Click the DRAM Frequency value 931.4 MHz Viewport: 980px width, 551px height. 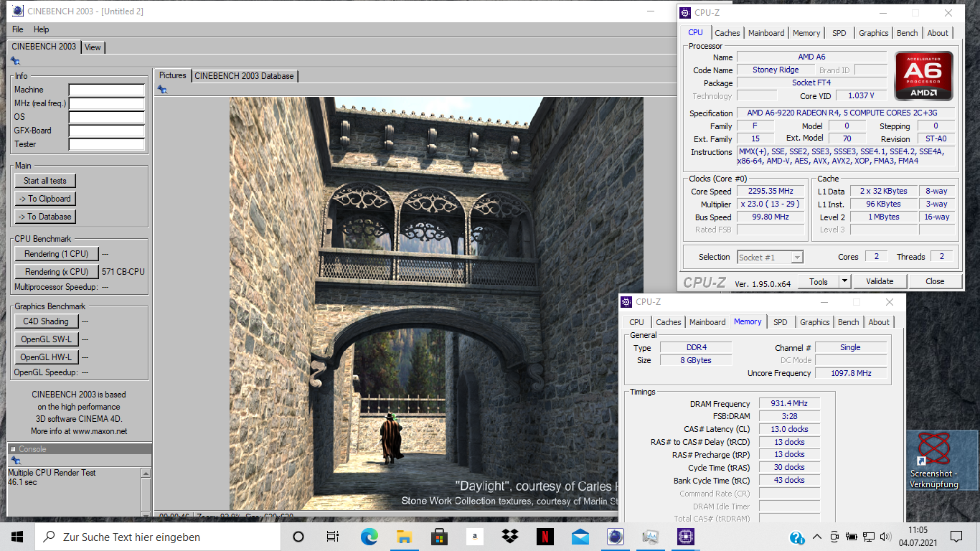789,404
